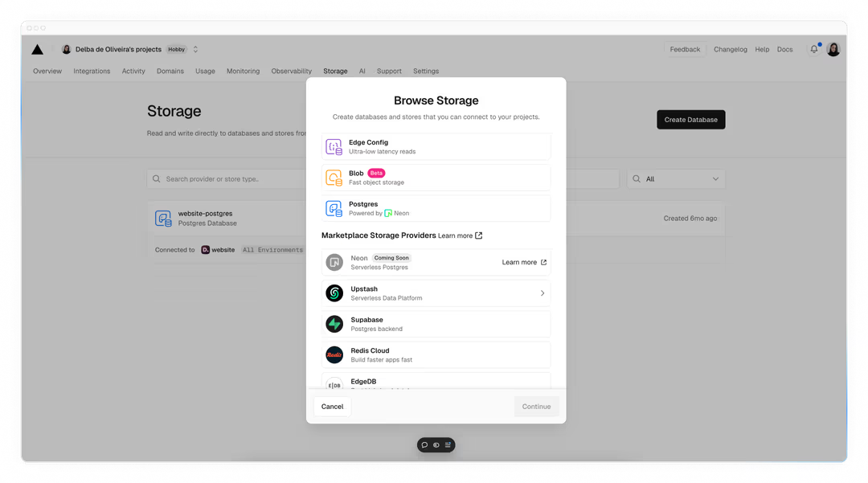Select the Edge Config storage icon

pyautogui.click(x=334, y=146)
